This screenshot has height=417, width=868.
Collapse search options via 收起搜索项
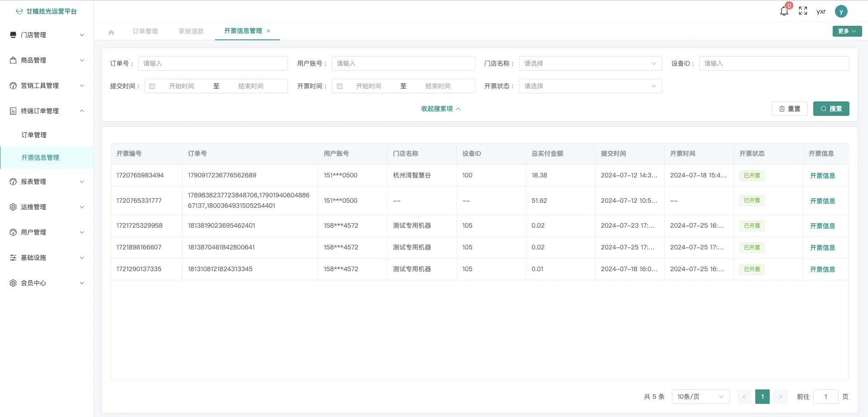click(x=441, y=109)
